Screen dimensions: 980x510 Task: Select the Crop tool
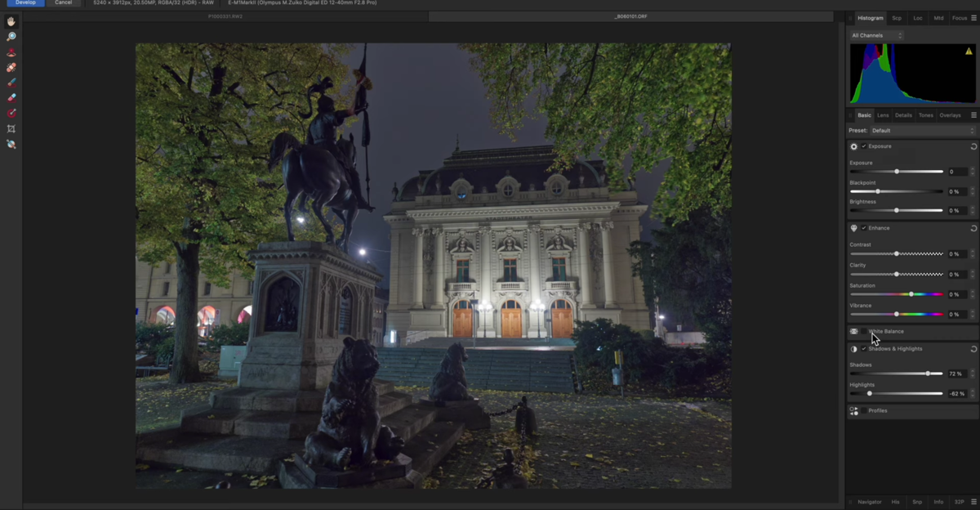click(11, 129)
